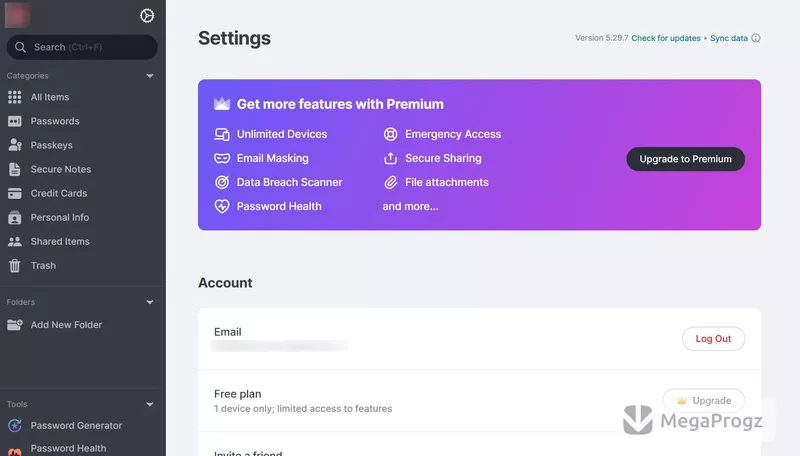The width and height of the screenshot is (800, 456).
Task: Focus the Search input field
Action: point(82,47)
